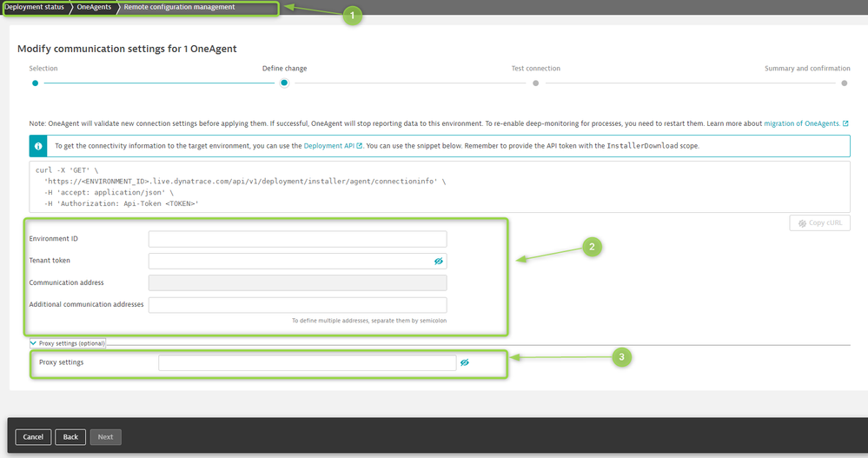Click the Deployment status breadcrumb
The image size is (868, 458).
point(33,8)
